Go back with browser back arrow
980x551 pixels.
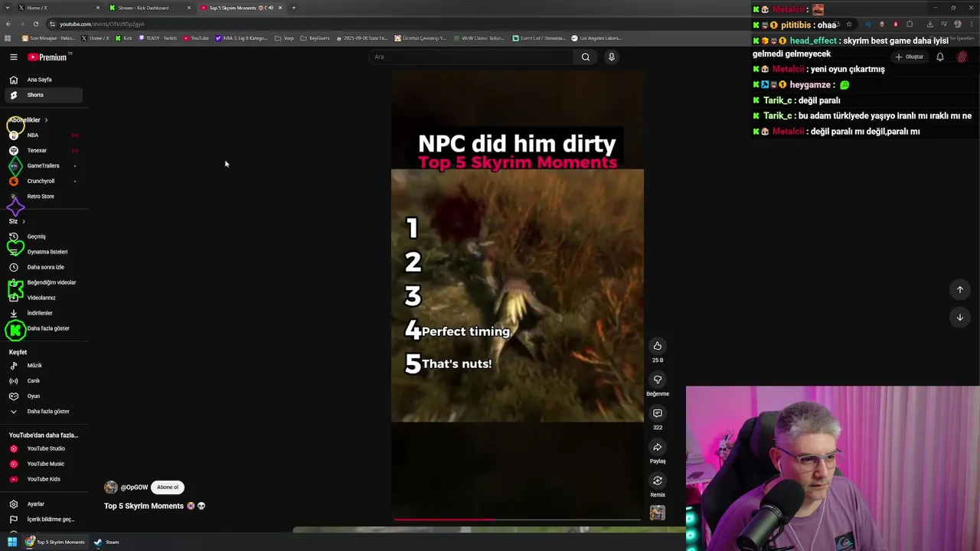pyautogui.click(x=8, y=24)
